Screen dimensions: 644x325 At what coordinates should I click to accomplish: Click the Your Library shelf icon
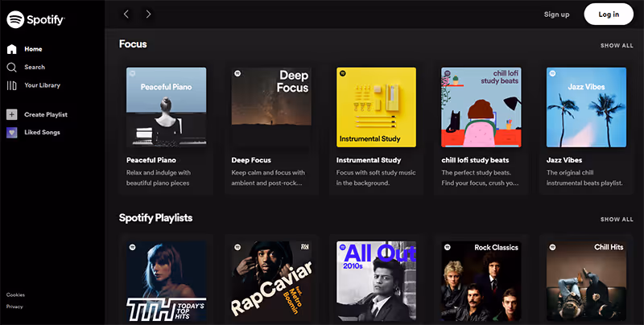[x=11, y=85]
